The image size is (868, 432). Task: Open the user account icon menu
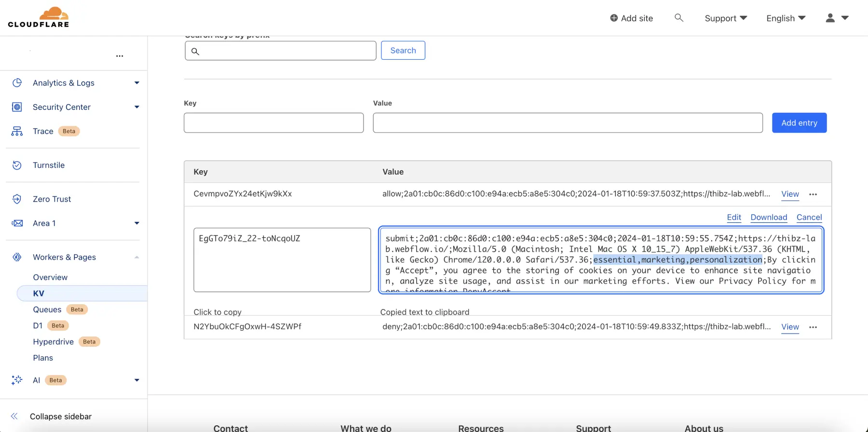click(830, 18)
